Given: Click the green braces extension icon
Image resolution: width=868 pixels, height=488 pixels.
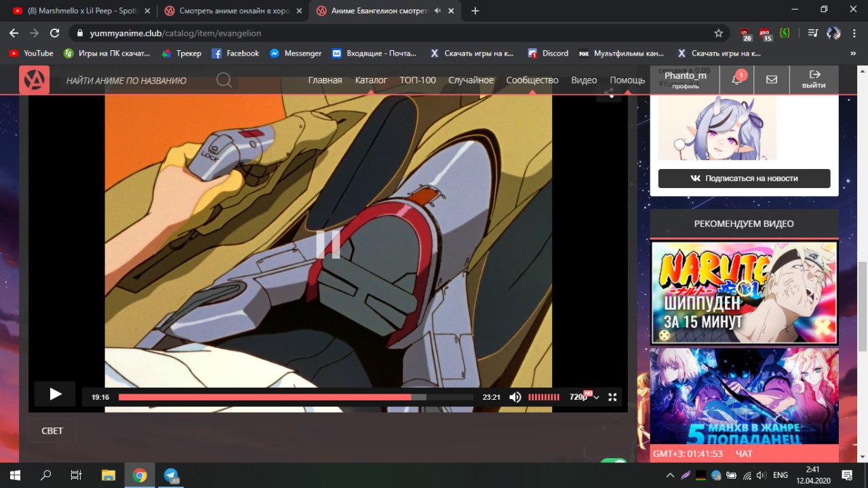Looking at the screenshot, I should (784, 33).
